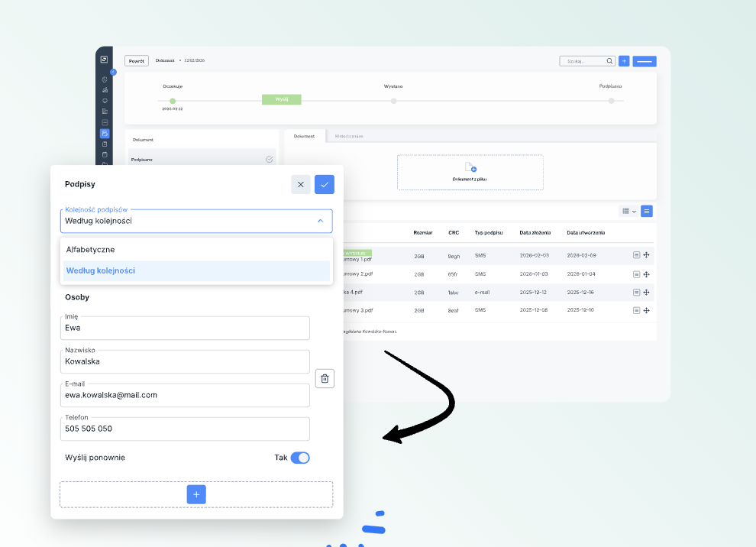Click the blue list view icon button

pos(647,211)
